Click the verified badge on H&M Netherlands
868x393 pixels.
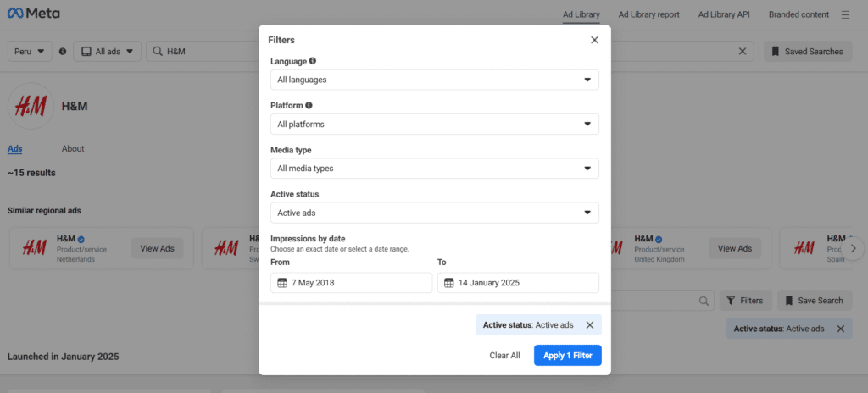(81, 239)
